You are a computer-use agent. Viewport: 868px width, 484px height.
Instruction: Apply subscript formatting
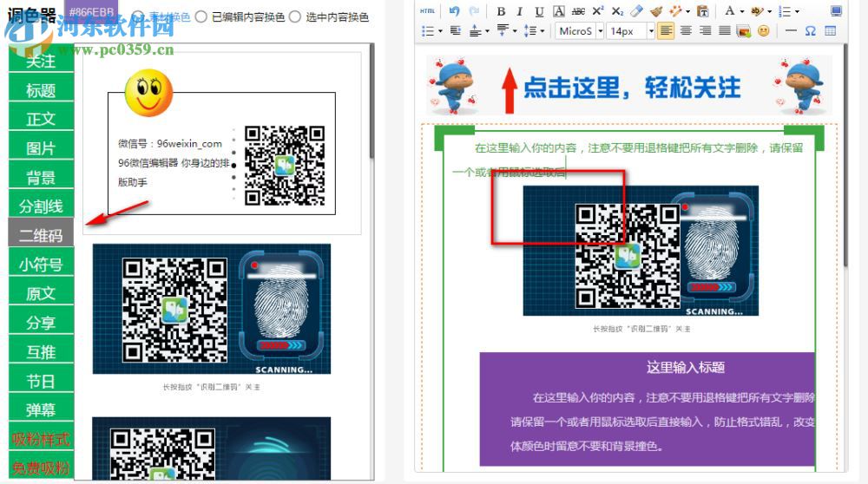point(617,11)
